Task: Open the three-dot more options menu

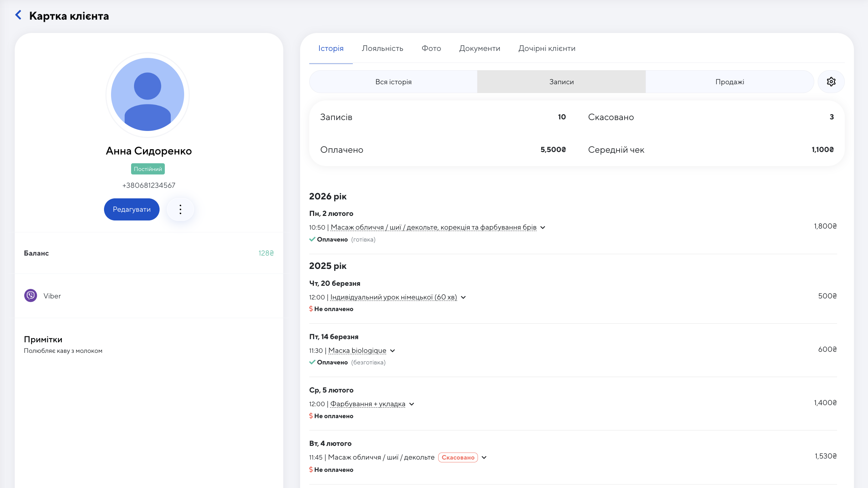Action: tap(180, 210)
